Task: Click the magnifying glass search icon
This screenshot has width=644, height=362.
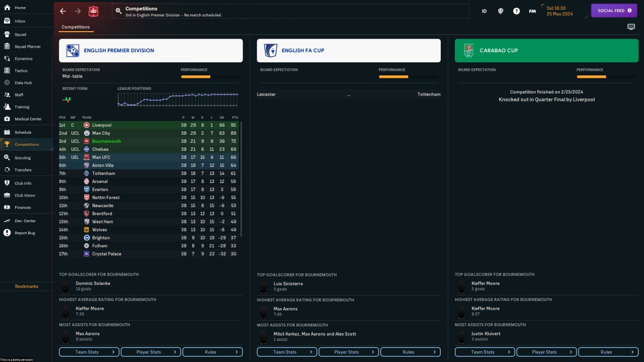Action: click(x=118, y=11)
